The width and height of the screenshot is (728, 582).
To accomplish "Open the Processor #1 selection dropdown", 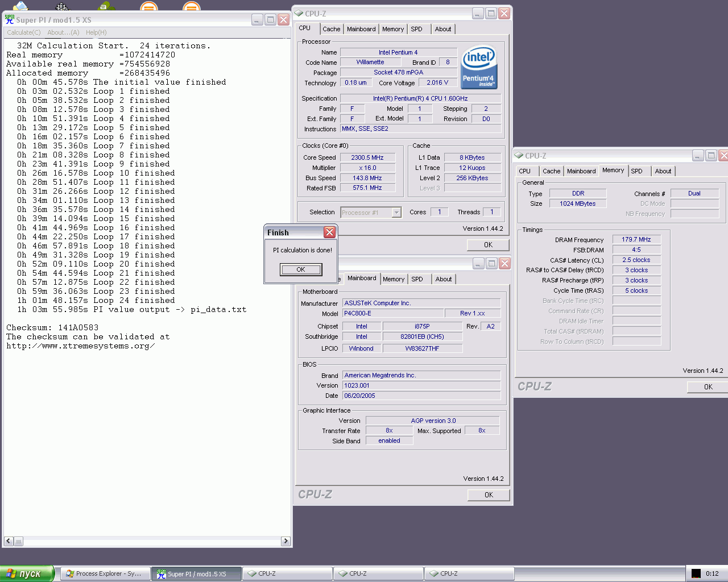I will [396, 213].
